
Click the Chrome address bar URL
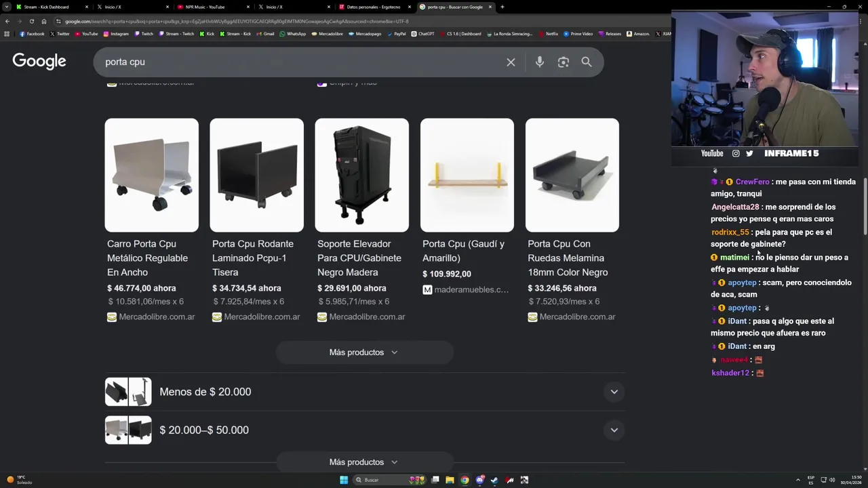click(x=237, y=21)
